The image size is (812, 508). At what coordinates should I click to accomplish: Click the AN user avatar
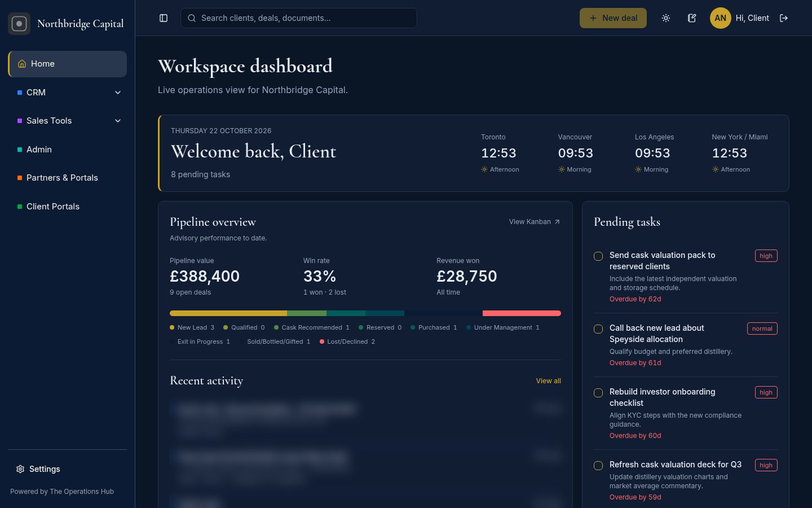click(x=720, y=18)
